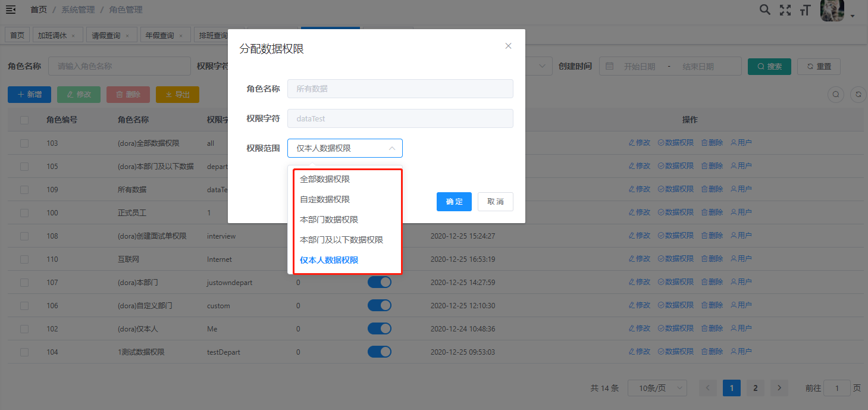Click the 搜索 search button
The image size is (868, 410).
[769, 66]
